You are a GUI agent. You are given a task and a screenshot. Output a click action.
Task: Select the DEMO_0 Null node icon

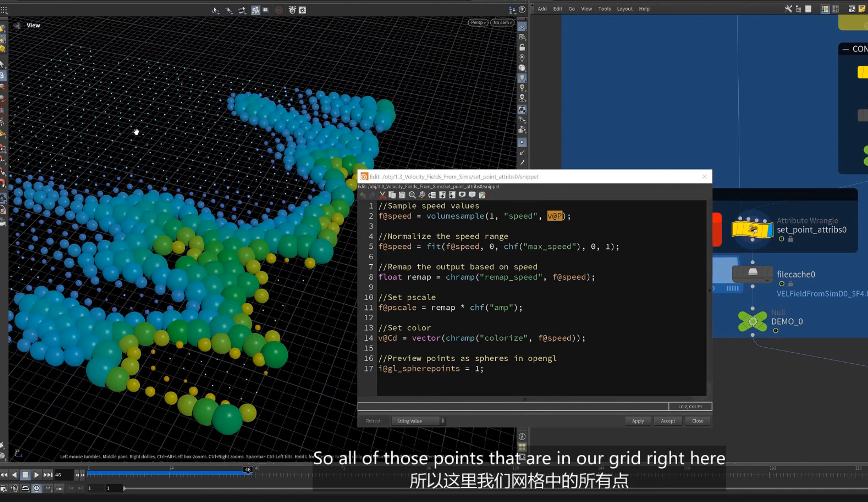tap(753, 322)
